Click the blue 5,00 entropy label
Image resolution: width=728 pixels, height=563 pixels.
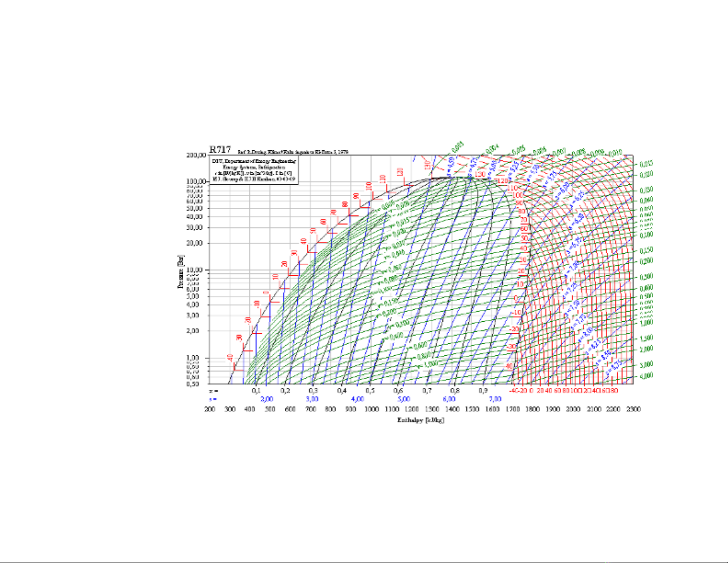(404, 399)
